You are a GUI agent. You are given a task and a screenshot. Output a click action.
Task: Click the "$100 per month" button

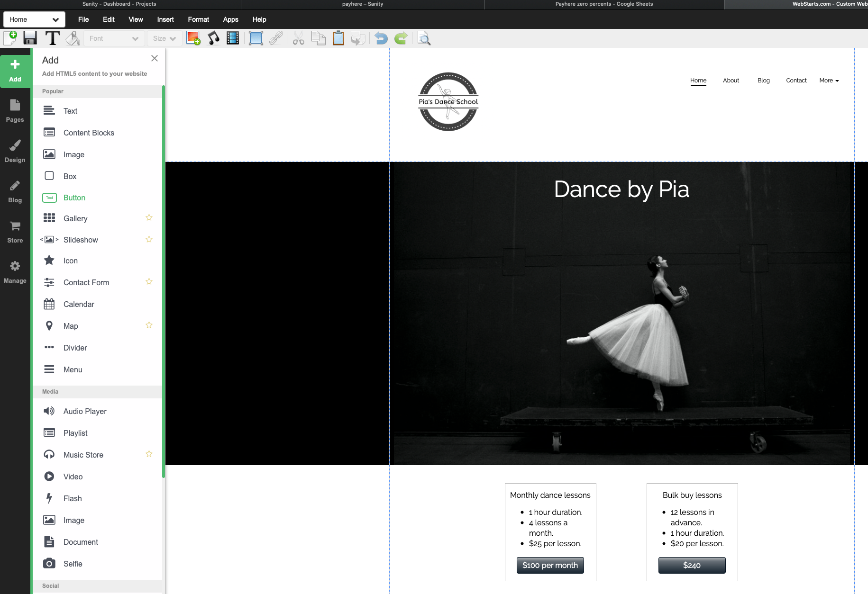[x=550, y=565]
